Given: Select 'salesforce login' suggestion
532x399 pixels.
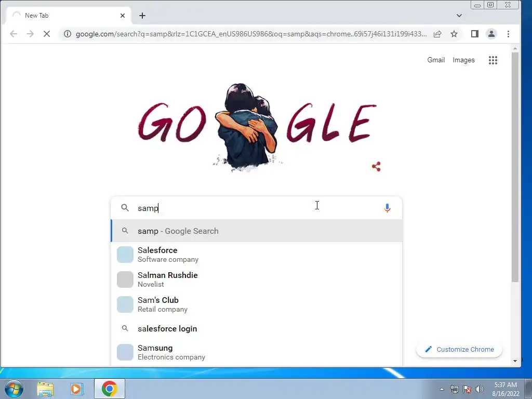Looking at the screenshot, I should 257,328.
